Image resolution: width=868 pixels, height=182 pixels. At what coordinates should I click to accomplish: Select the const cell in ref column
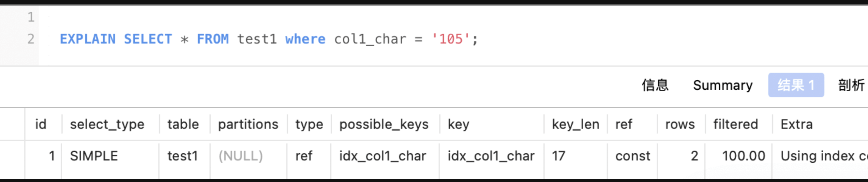[633, 156]
